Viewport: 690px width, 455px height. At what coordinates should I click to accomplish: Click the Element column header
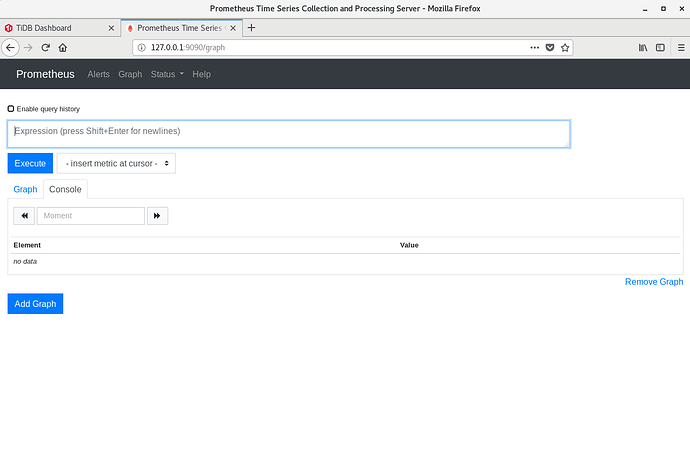(27, 245)
